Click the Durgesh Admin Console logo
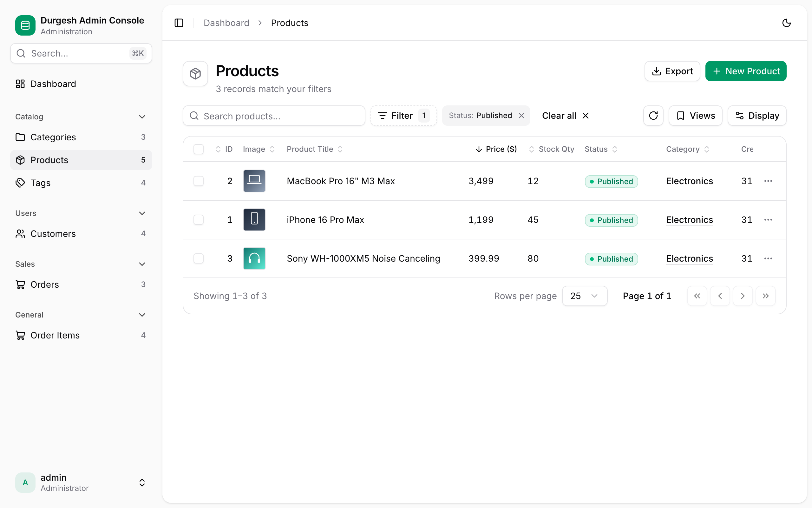812x508 pixels. click(25, 25)
